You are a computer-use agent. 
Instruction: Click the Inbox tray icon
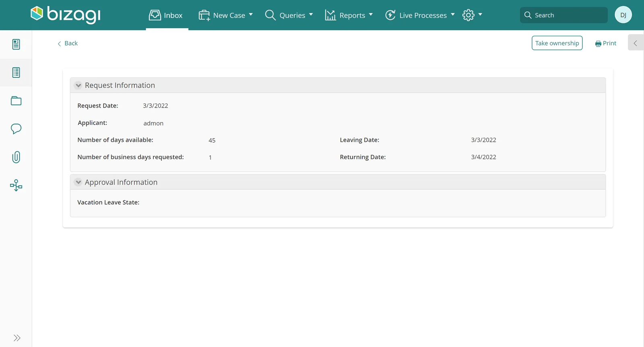pyautogui.click(x=155, y=15)
